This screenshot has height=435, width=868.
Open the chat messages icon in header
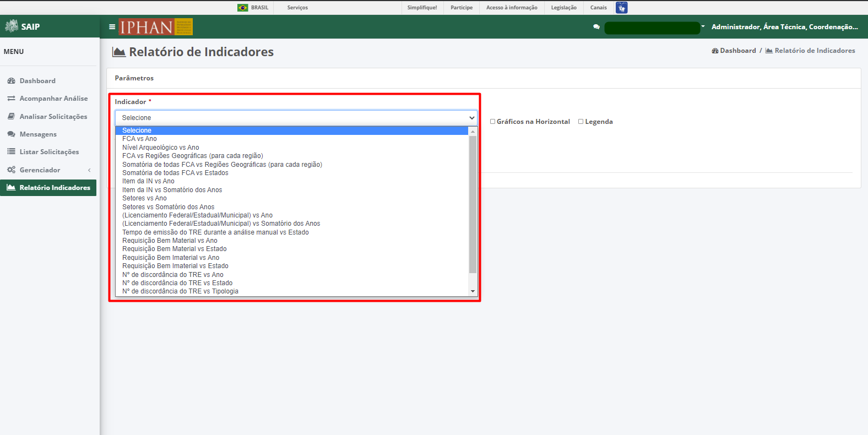pyautogui.click(x=596, y=27)
